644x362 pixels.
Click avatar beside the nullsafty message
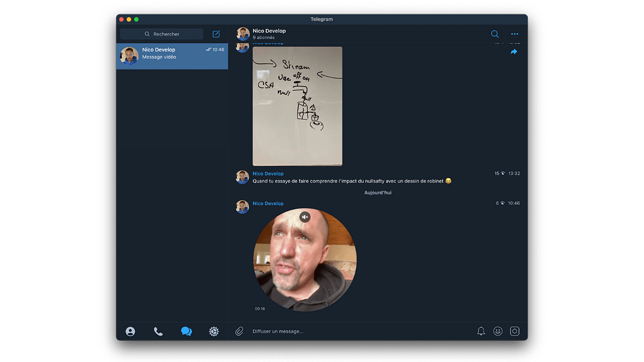242,177
